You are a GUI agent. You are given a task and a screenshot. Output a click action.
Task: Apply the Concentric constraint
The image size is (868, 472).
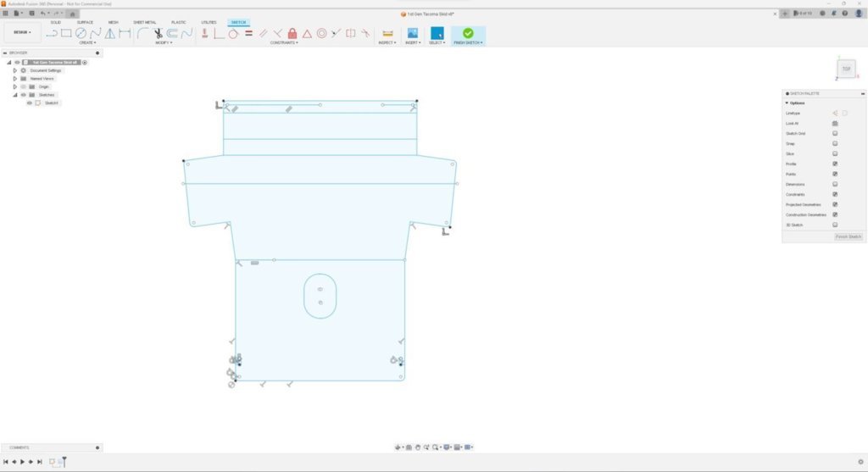[x=321, y=33]
